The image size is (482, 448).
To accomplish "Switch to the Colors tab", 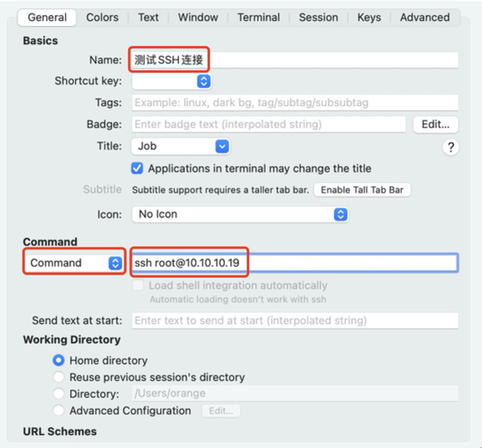I will 103,18.
